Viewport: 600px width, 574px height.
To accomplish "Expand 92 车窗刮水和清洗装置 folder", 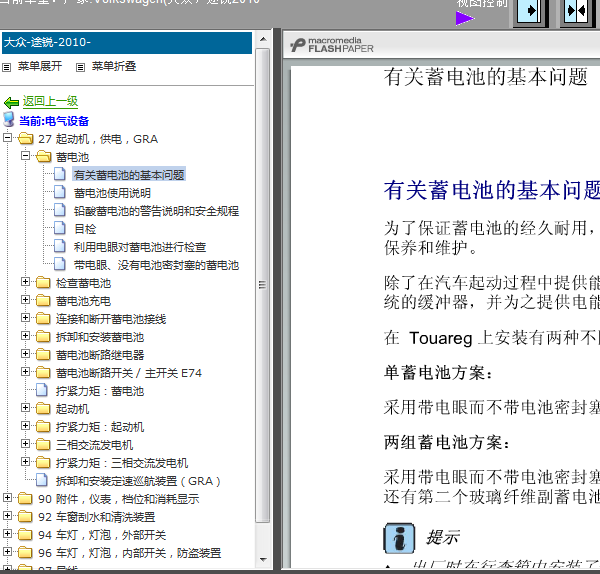I will (7, 516).
